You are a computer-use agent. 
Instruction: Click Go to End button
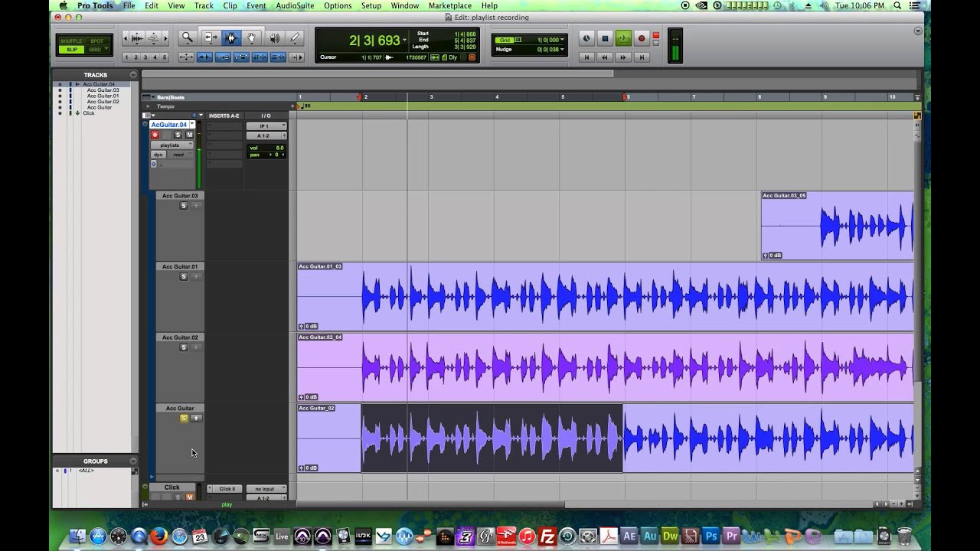tap(642, 57)
